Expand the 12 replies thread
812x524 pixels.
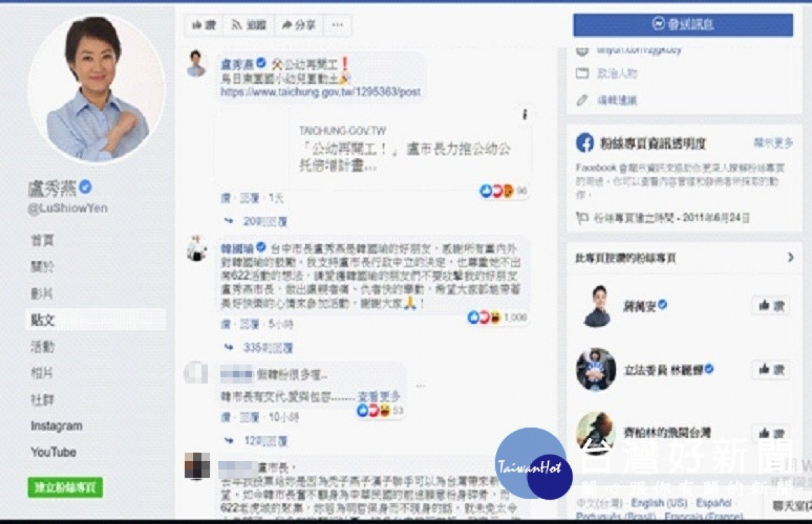(257, 441)
